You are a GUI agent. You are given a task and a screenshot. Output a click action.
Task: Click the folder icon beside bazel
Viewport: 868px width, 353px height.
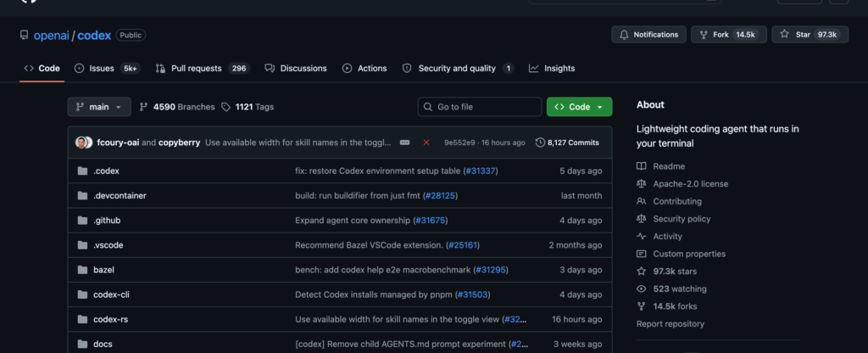tap(82, 270)
